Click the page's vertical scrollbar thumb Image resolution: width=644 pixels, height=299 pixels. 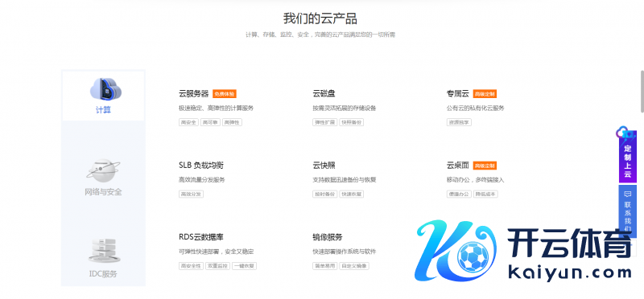pos(642,91)
